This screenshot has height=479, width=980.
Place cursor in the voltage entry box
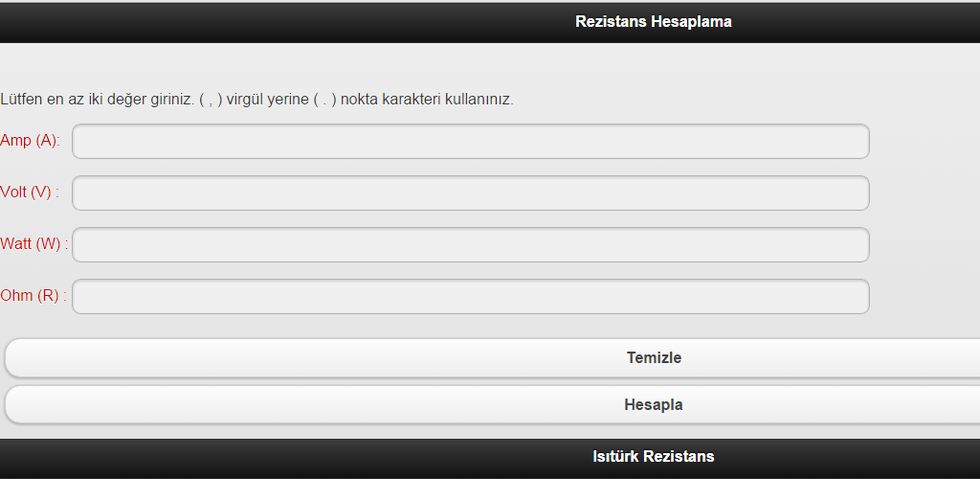pos(471,194)
